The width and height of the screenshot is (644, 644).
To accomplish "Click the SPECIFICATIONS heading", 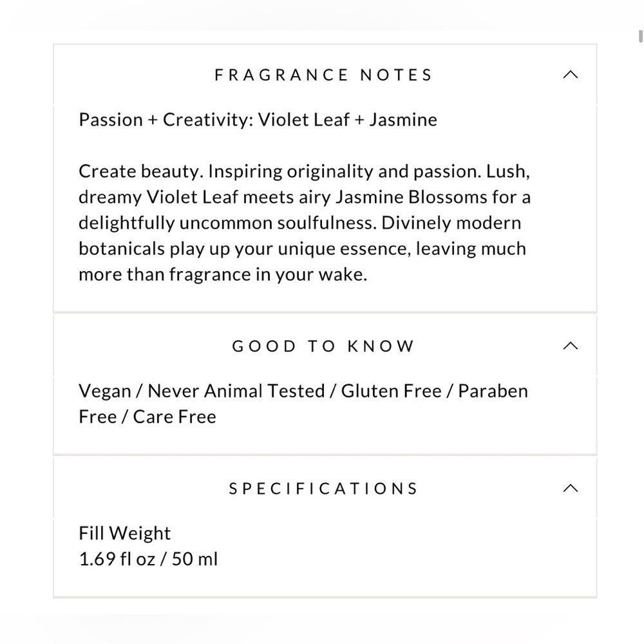I will 324,488.
